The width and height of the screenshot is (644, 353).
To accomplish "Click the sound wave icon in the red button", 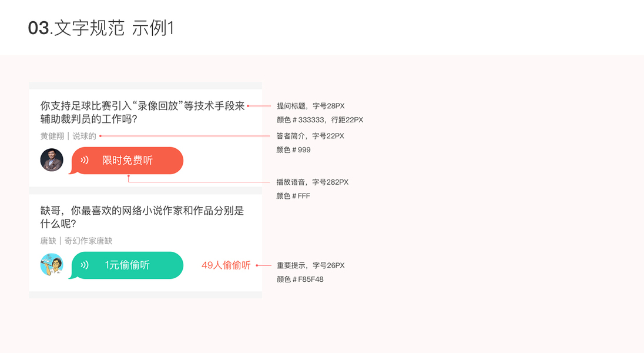I will coord(85,160).
